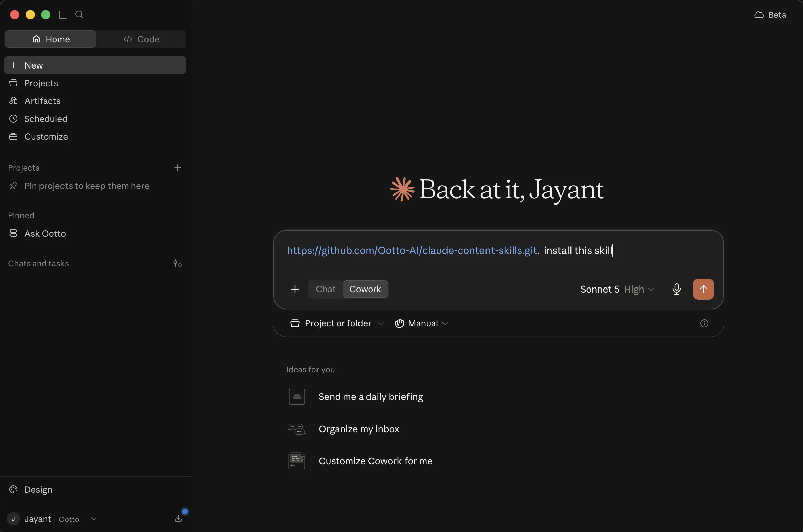Open the info icon below composer
Screen dimensions: 803x532
click(x=704, y=323)
